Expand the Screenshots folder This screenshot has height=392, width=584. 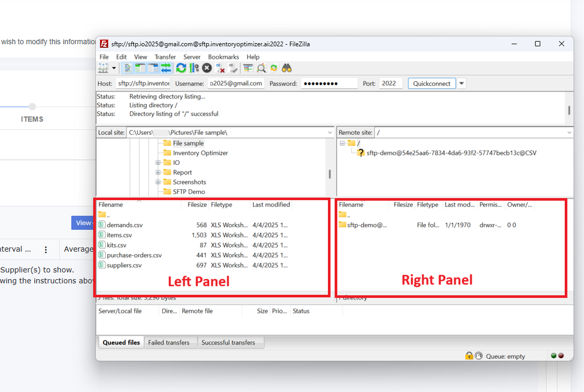158,182
